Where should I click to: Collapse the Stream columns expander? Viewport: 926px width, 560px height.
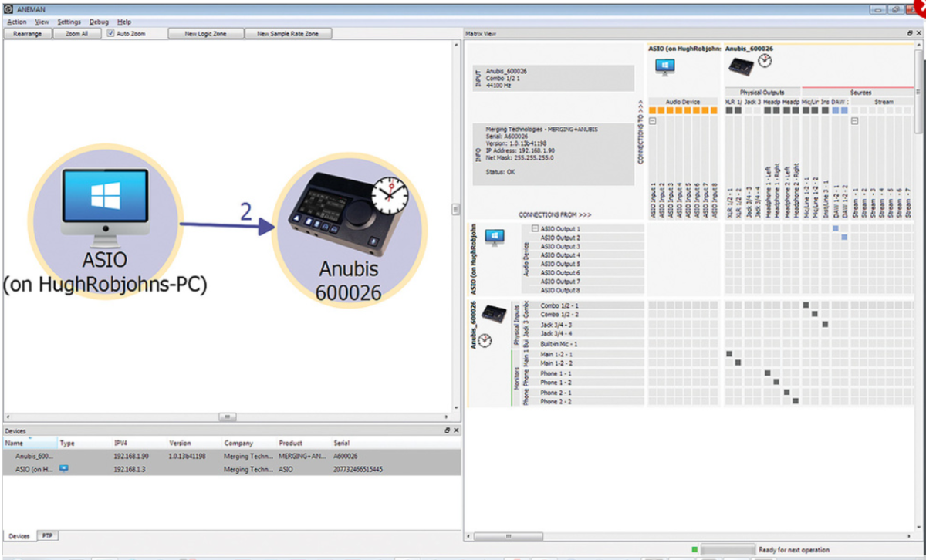click(x=855, y=121)
